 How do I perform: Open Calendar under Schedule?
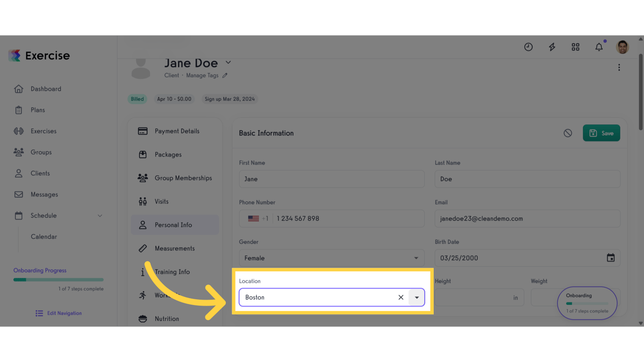coord(44,237)
